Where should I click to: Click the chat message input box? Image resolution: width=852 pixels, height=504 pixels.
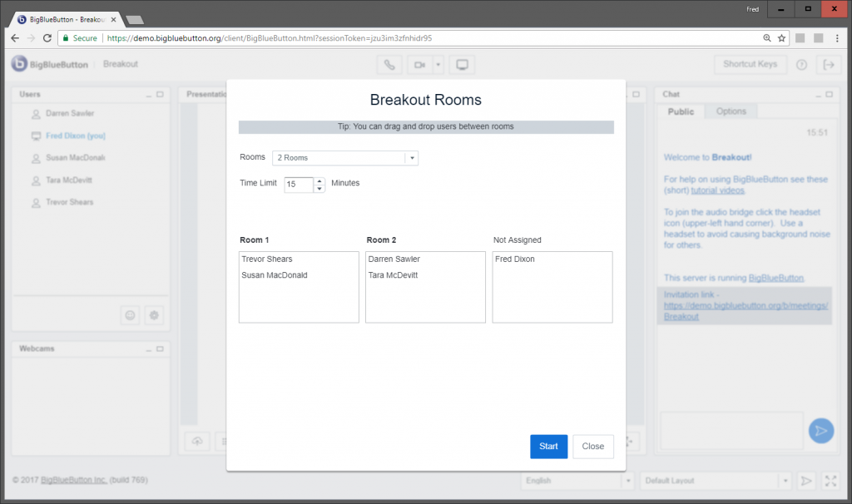tap(731, 431)
